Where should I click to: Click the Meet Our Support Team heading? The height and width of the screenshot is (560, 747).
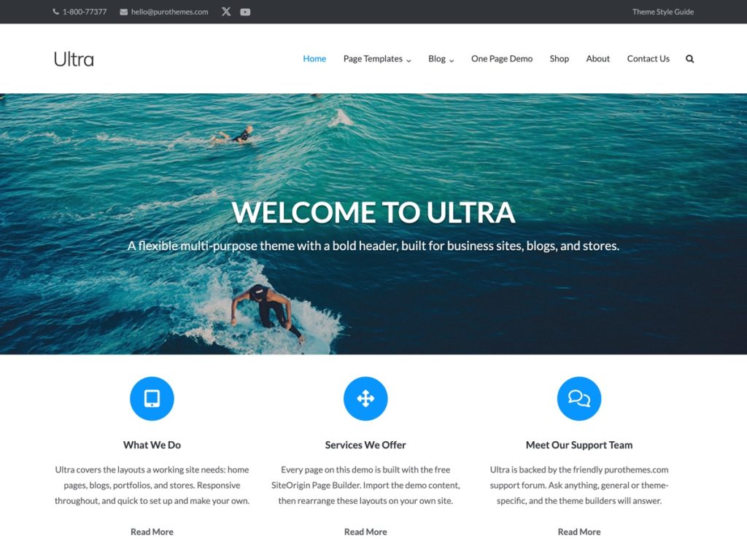(x=578, y=445)
